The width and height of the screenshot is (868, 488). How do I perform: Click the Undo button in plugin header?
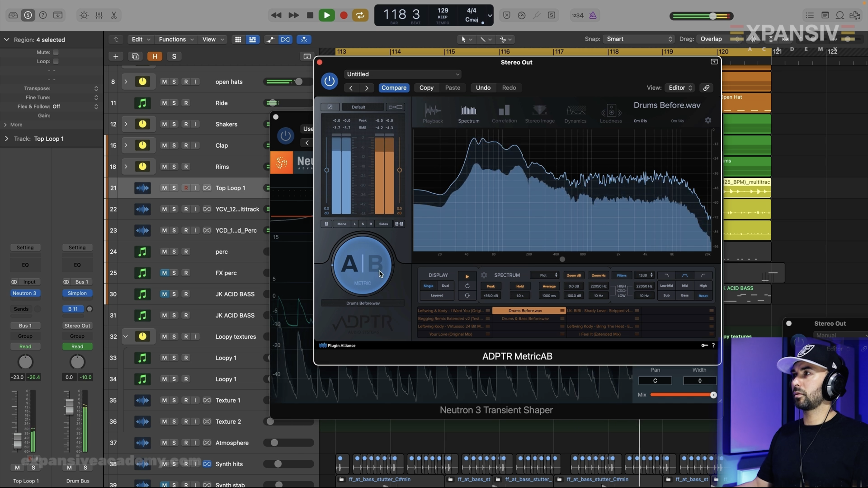coord(483,88)
